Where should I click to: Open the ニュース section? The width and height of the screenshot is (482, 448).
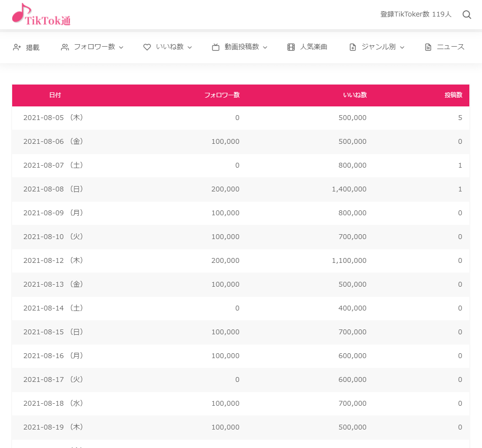451,47
